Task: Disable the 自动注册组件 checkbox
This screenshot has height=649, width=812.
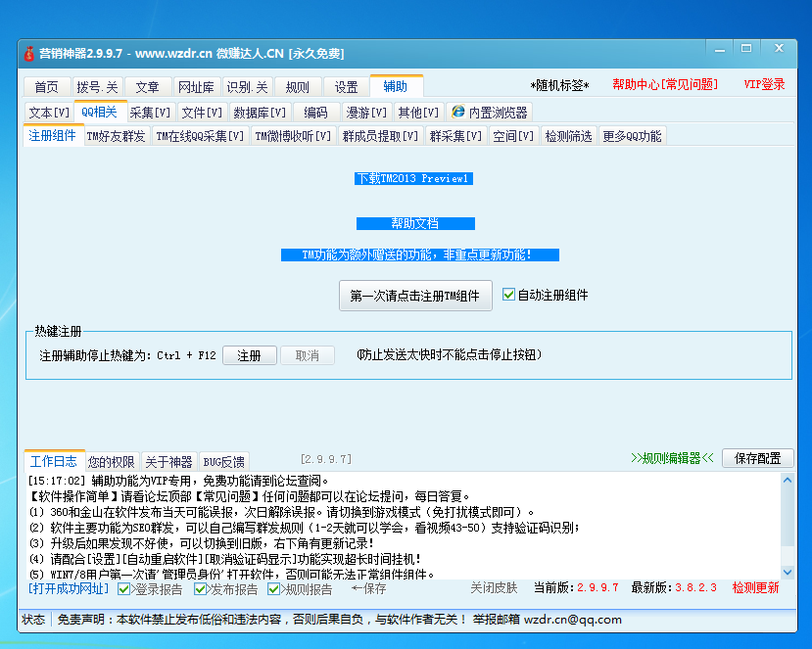Action: (x=507, y=292)
